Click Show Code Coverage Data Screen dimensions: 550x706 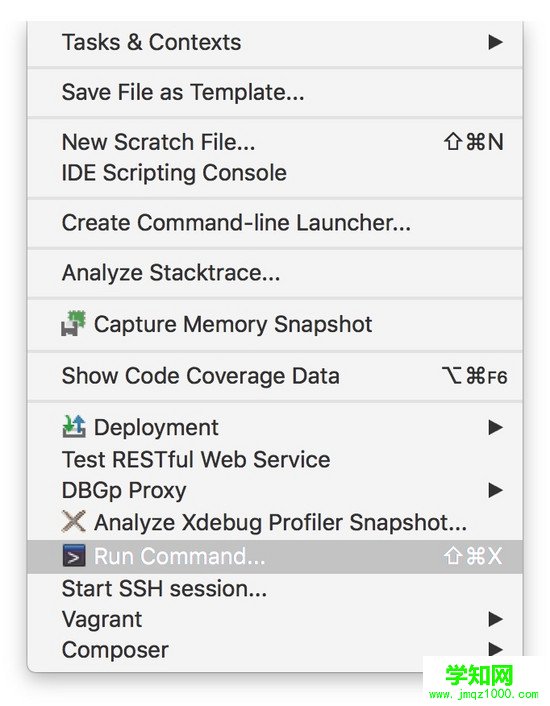click(x=275, y=376)
